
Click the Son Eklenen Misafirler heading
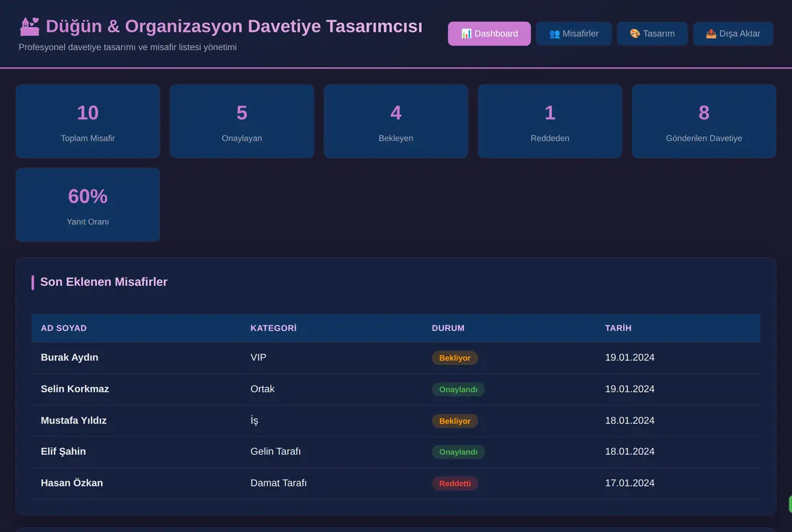(x=104, y=282)
